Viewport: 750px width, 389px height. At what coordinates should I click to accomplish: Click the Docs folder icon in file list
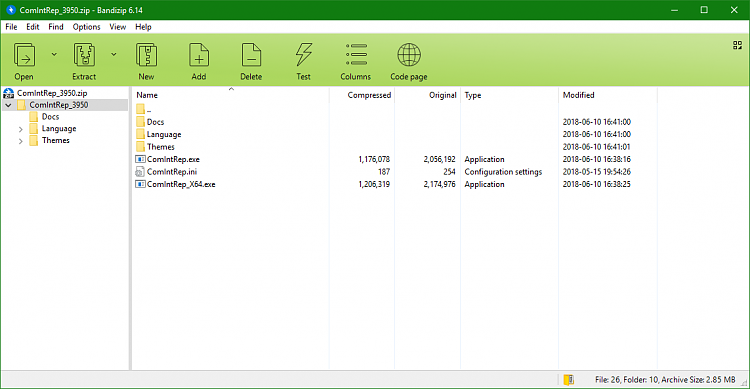[140, 122]
